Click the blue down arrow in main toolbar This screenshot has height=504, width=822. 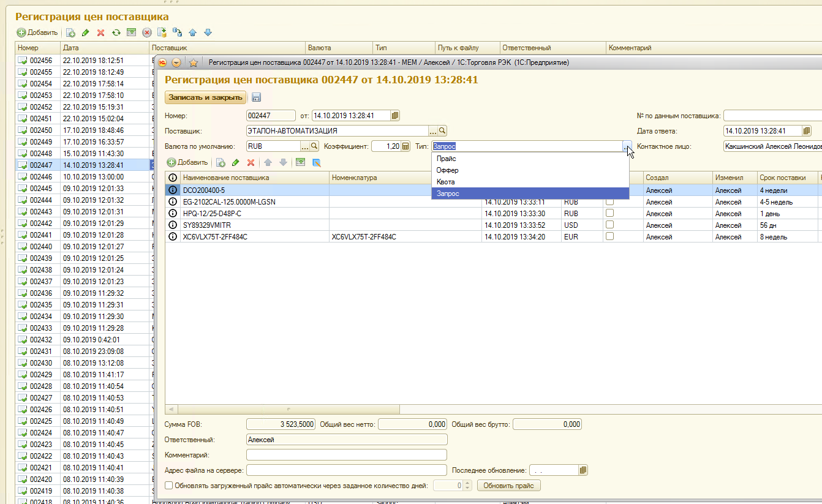click(x=208, y=32)
